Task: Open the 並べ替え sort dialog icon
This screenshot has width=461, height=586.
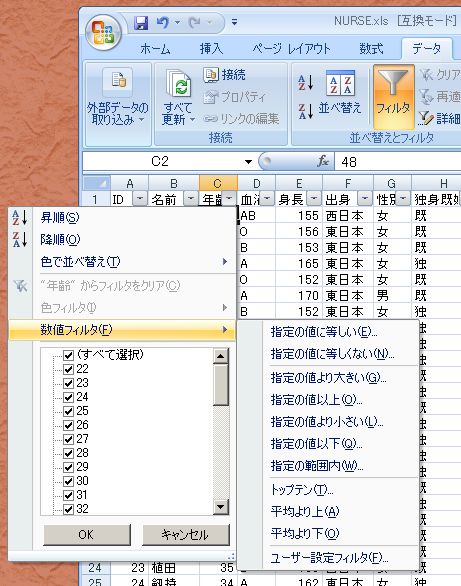Action: tap(340, 83)
